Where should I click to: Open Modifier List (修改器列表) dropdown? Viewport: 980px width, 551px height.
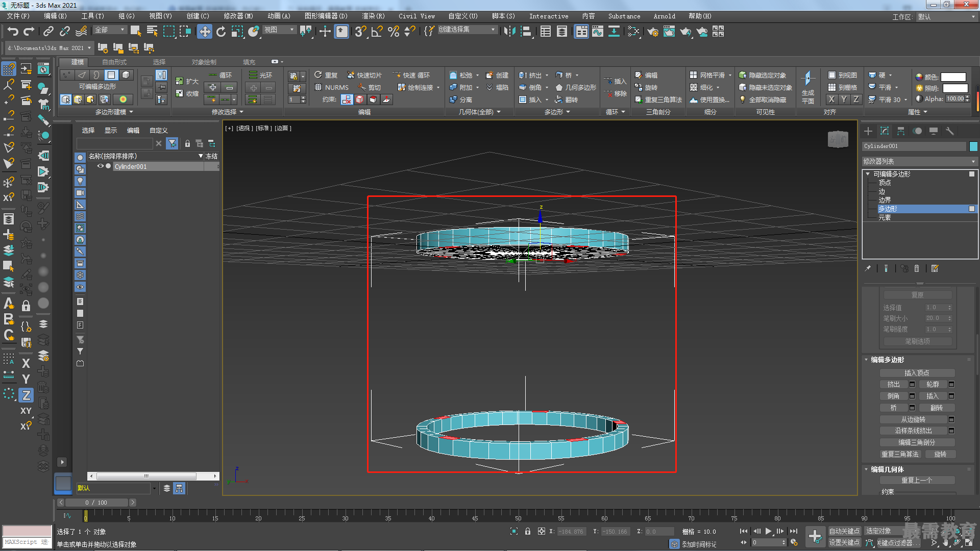(919, 161)
